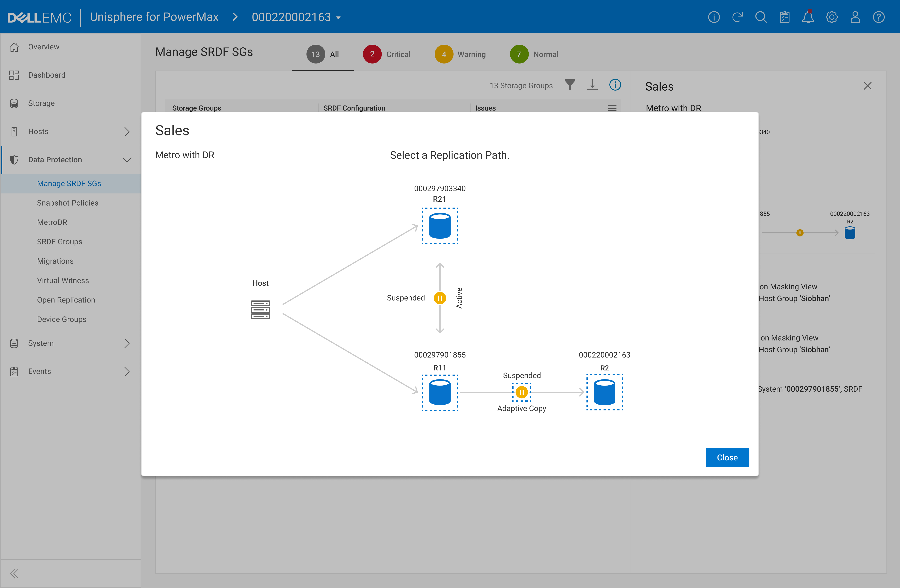Collapse the Data Protection section
900x588 pixels.
127,160
